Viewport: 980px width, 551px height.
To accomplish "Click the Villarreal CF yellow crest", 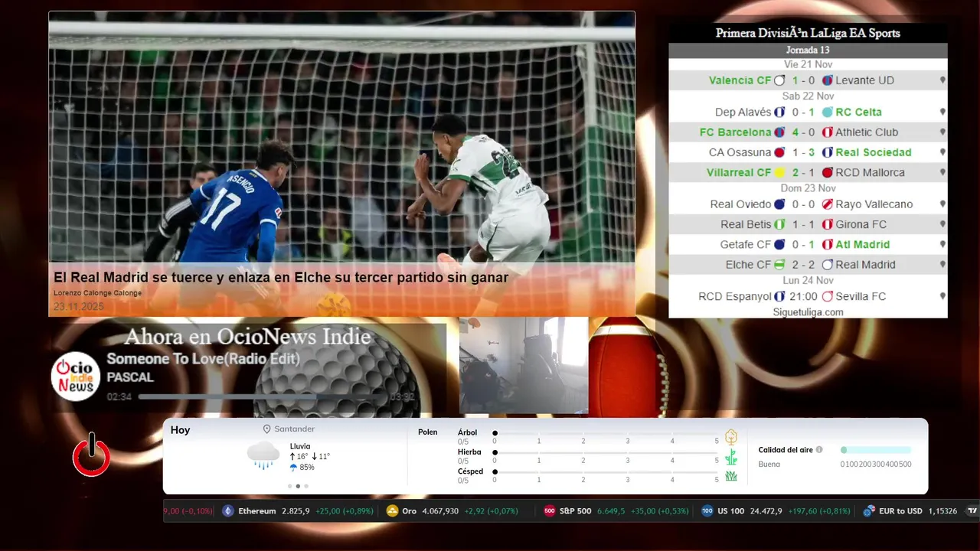I will coord(779,173).
